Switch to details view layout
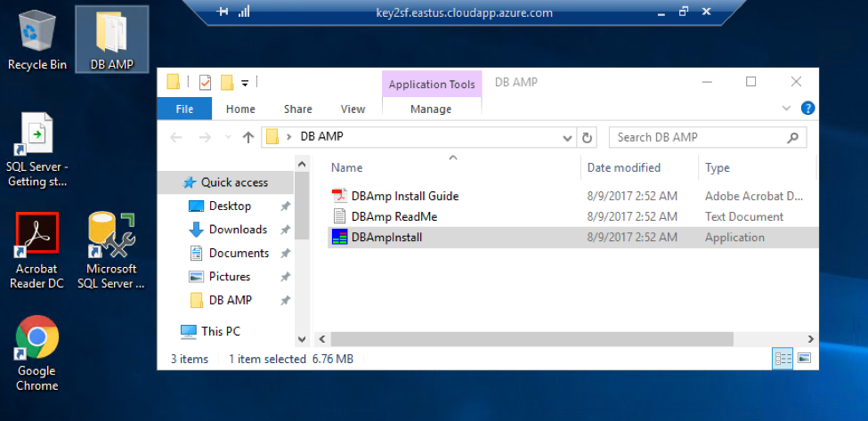 tap(783, 359)
